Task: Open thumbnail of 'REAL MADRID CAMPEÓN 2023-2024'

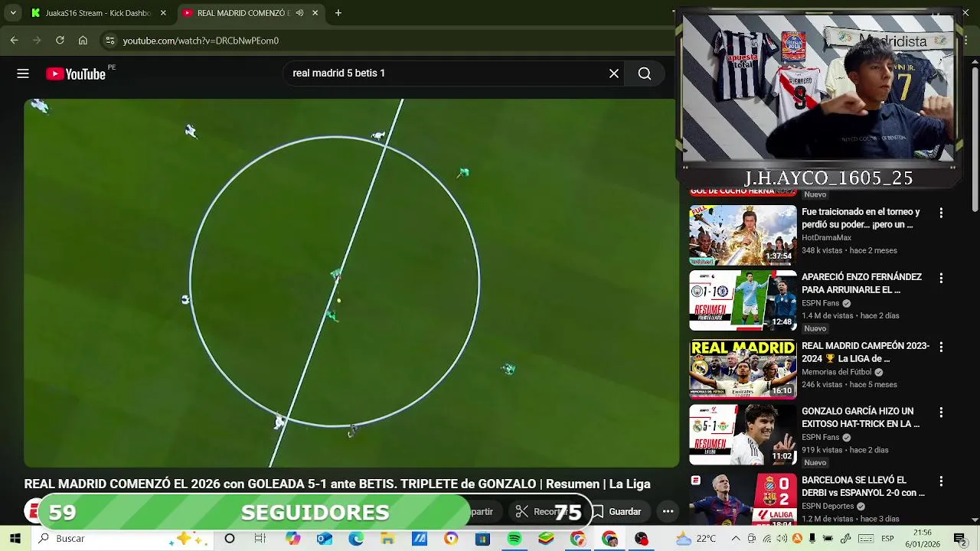Action: click(x=743, y=369)
